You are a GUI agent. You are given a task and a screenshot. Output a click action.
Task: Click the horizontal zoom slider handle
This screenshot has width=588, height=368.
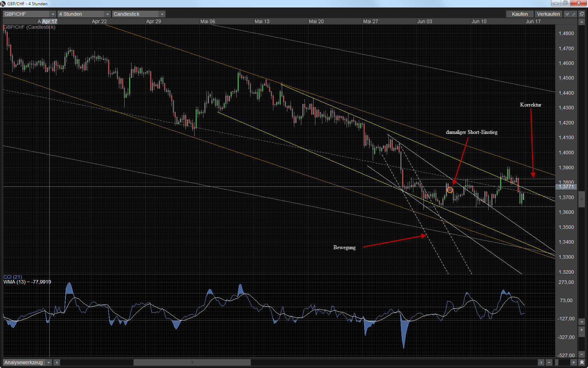pyautogui.click(x=557, y=362)
